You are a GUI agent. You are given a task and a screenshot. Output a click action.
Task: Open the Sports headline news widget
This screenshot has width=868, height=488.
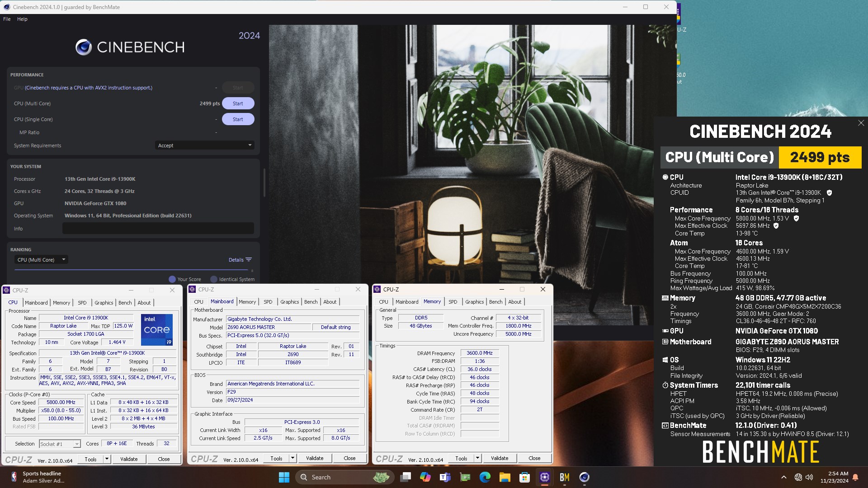[x=38, y=477]
